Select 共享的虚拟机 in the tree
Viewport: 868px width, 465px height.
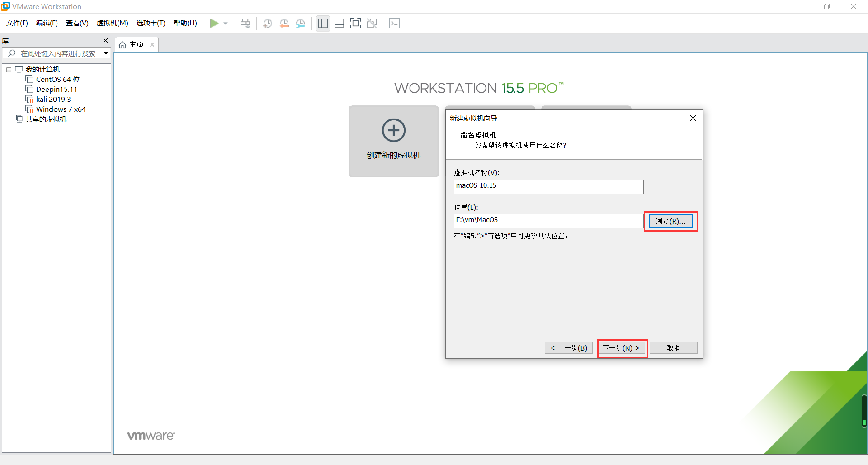pyautogui.click(x=46, y=119)
